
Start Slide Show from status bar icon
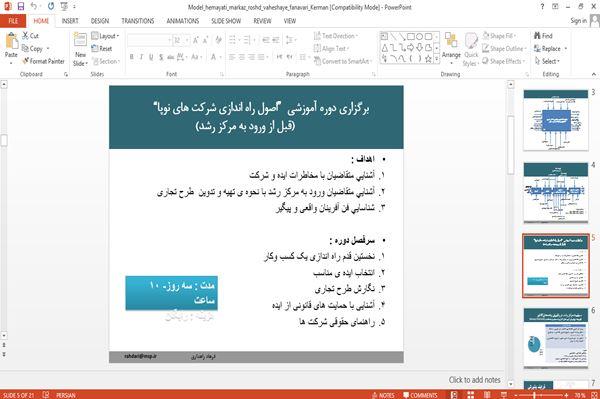(504, 395)
